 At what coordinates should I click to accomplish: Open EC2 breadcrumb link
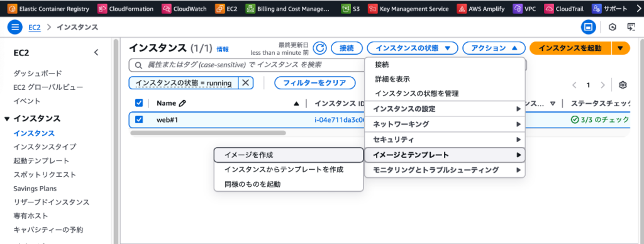tap(35, 28)
